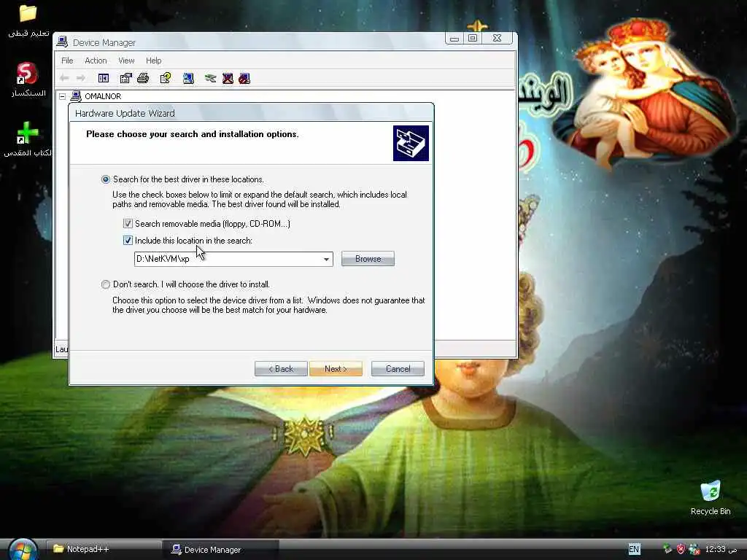
Task: Click Next in Hardware Update Wizard
Action: point(336,368)
